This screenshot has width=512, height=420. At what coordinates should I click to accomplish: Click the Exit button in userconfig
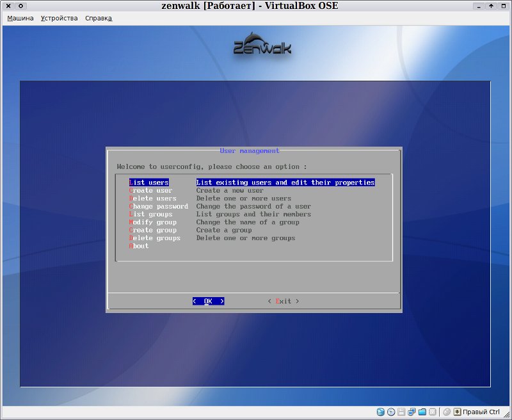[284, 301]
